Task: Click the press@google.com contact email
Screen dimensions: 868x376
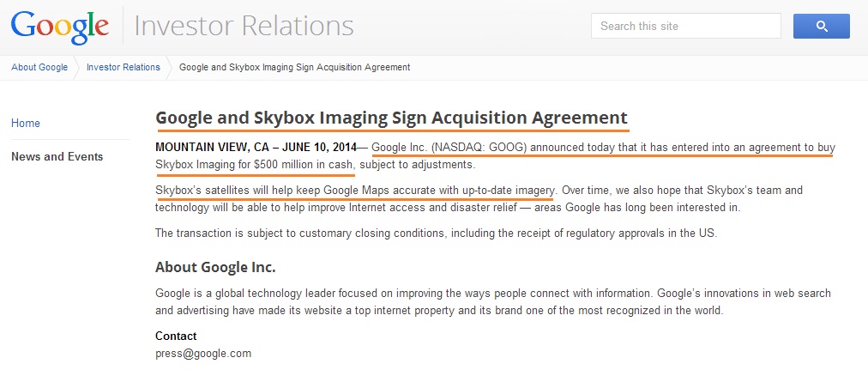Action: 203,354
